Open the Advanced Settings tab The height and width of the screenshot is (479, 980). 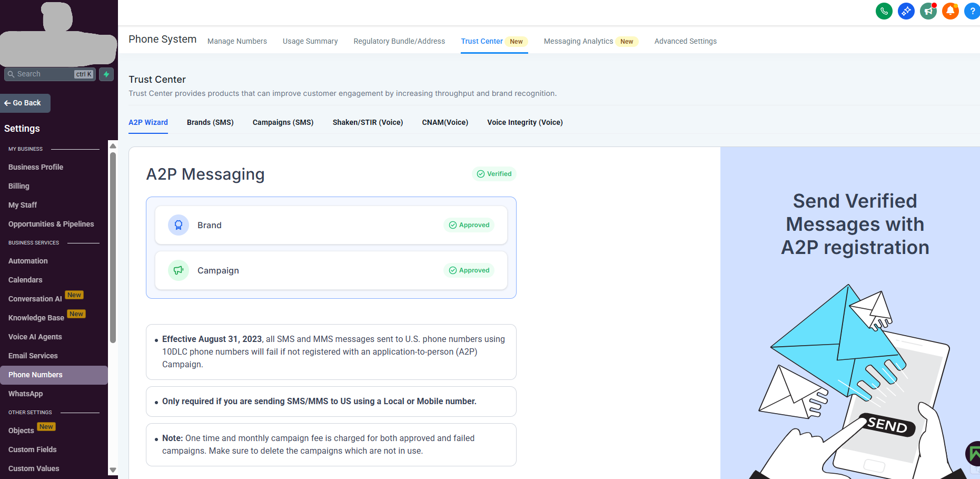(685, 41)
